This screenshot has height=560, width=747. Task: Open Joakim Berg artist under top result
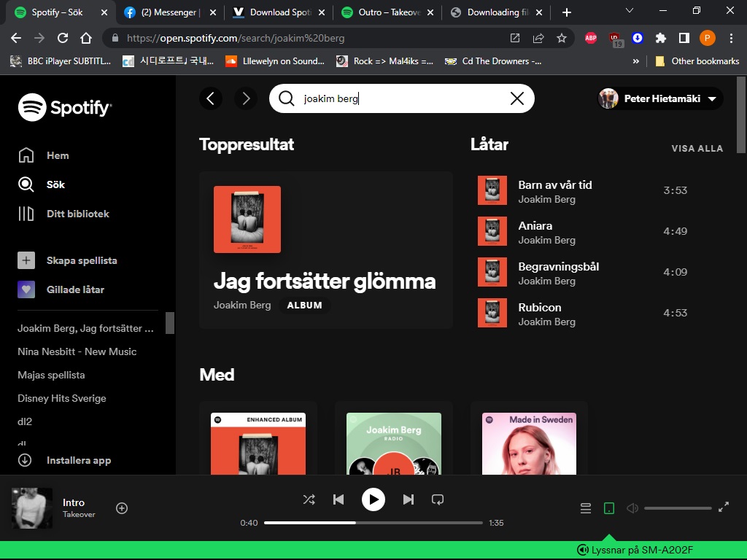tap(242, 306)
